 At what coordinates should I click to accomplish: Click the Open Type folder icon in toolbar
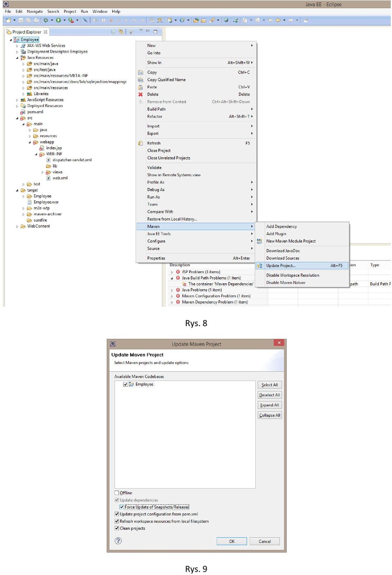(196, 20)
